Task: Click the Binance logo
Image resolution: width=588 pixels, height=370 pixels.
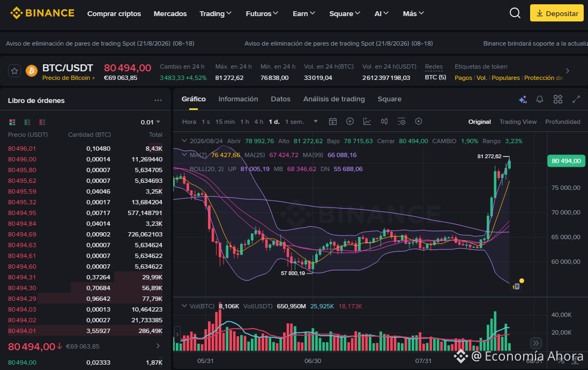Action: (42, 13)
